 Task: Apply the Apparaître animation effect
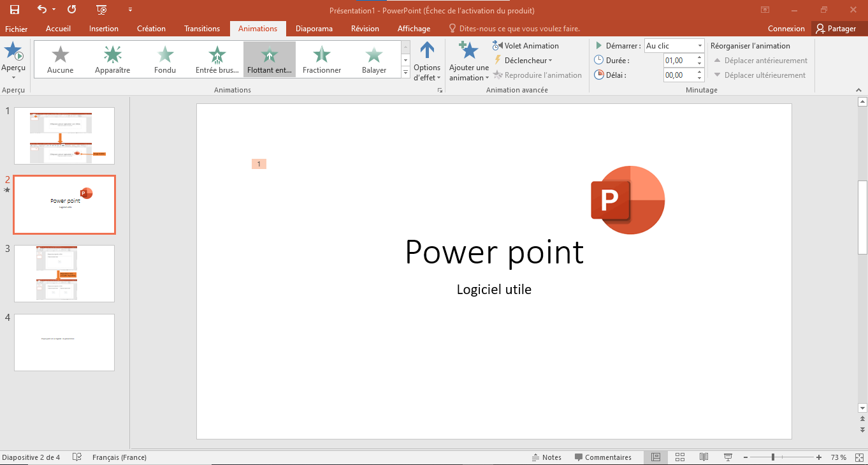(x=113, y=59)
